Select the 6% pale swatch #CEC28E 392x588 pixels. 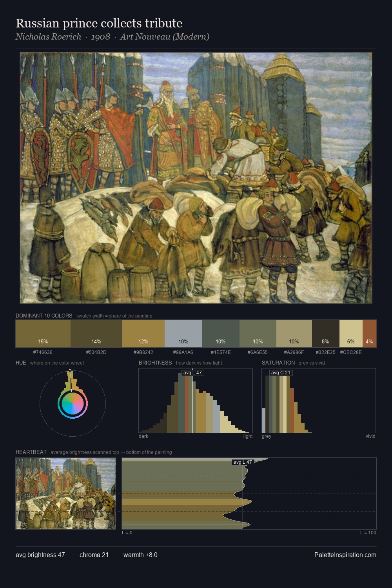pyautogui.click(x=351, y=334)
